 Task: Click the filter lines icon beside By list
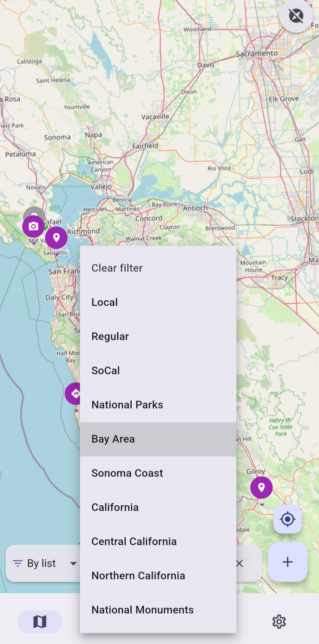(18, 563)
